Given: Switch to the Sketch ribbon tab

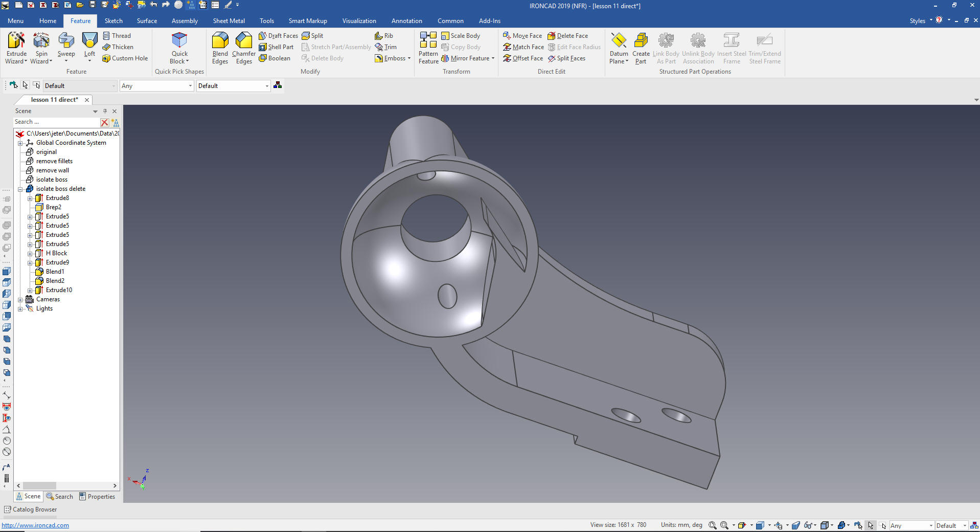Looking at the screenshot, I should 113,21.
